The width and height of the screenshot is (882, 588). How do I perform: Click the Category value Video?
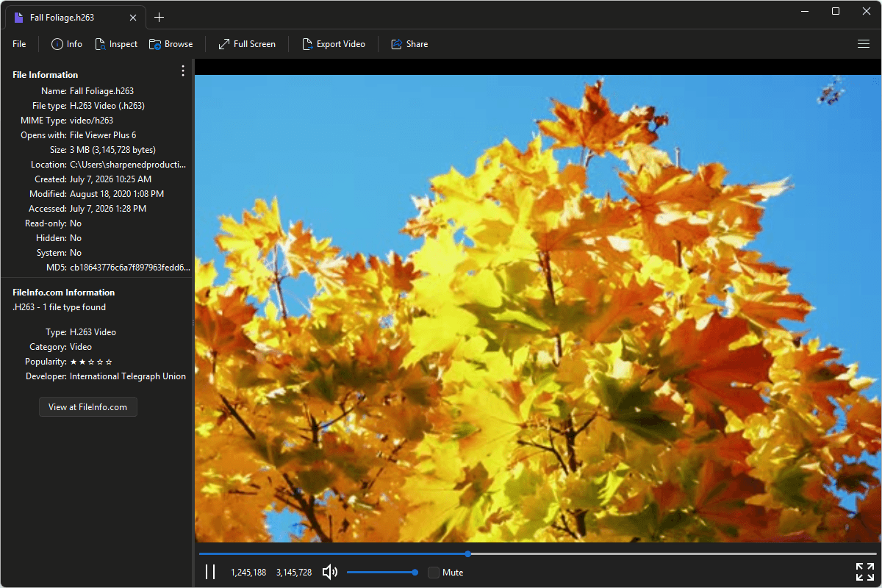[81, 347]
